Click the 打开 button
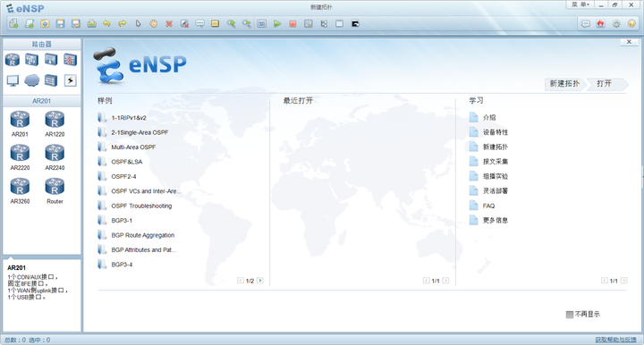 tap(606, 84)
